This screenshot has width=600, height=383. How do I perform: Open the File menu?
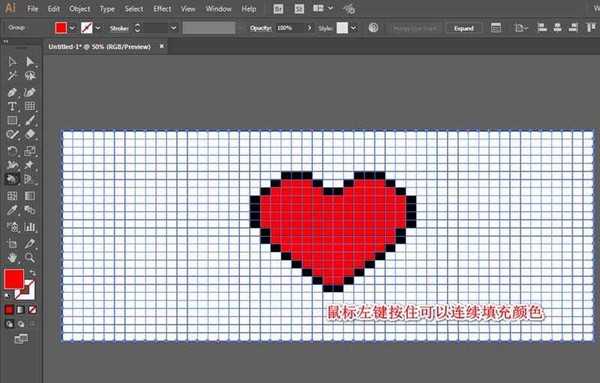tap(33, 8)
